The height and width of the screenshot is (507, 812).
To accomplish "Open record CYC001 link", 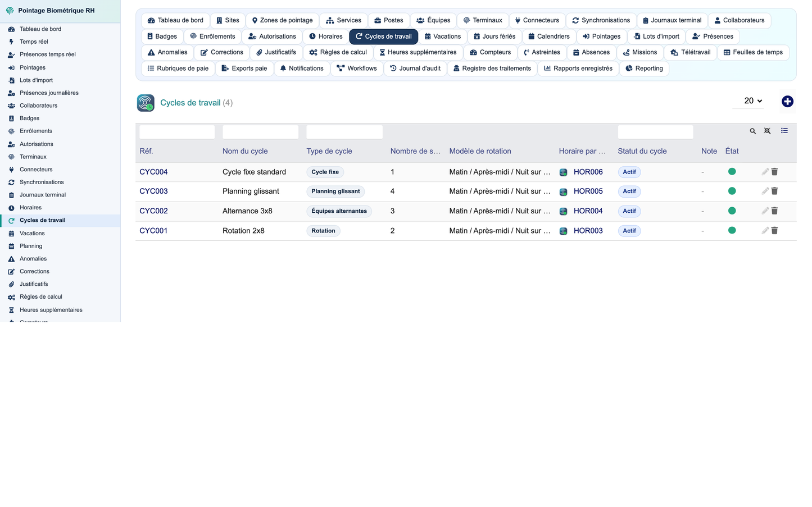I will (x=153, y=230).
